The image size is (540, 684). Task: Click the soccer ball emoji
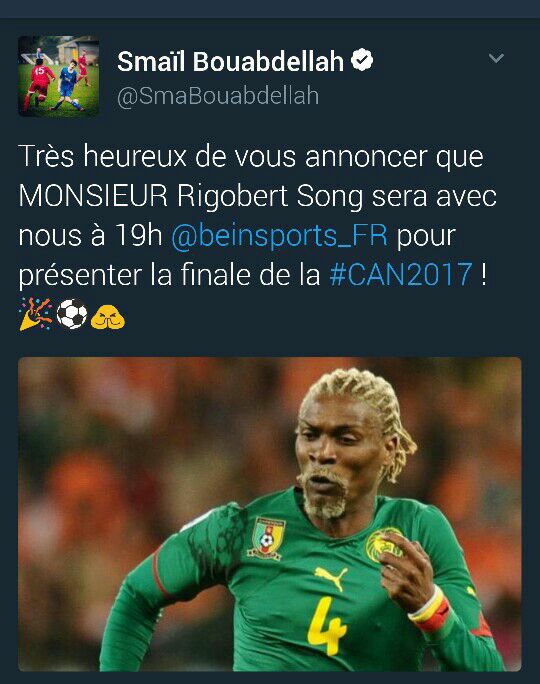(x=72, y=314)
